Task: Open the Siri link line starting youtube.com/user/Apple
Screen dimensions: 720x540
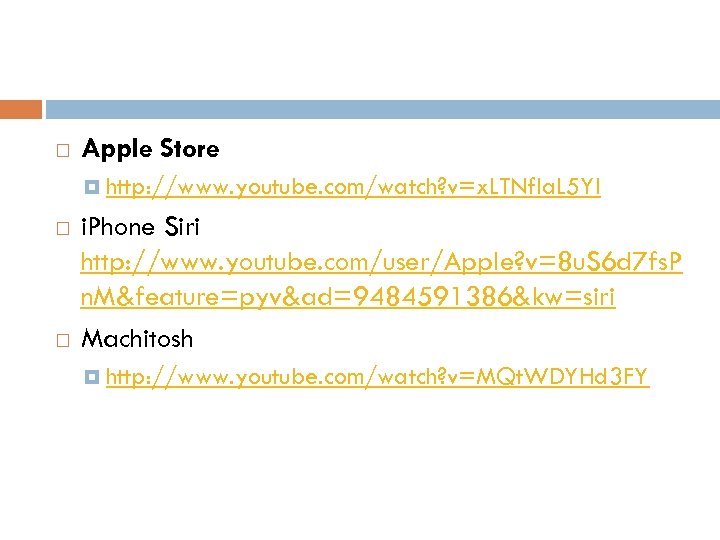Action: click(382, 263)
